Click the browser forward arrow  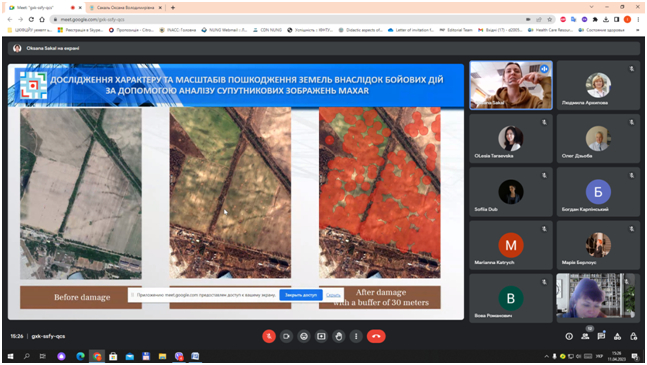tap(21, 19)
